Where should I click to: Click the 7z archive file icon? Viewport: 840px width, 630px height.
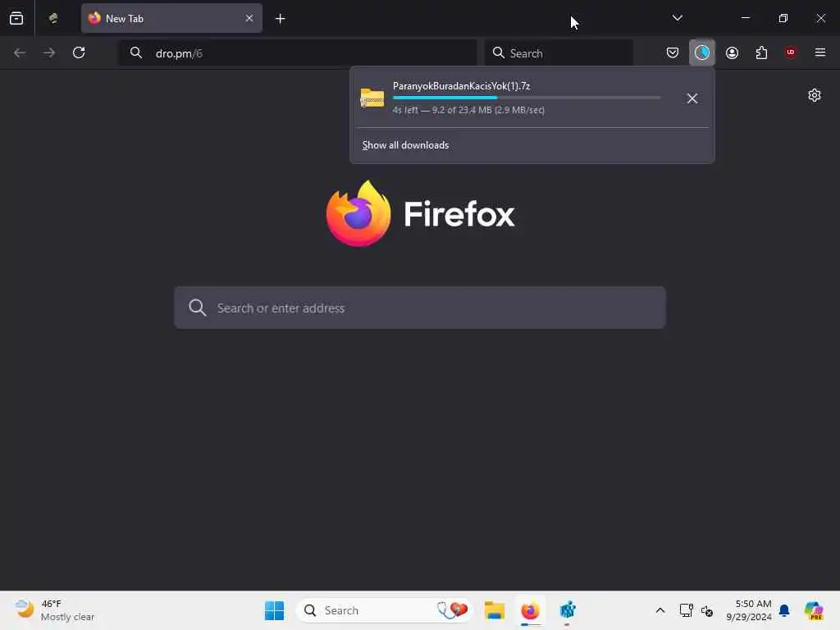[372, 98]
